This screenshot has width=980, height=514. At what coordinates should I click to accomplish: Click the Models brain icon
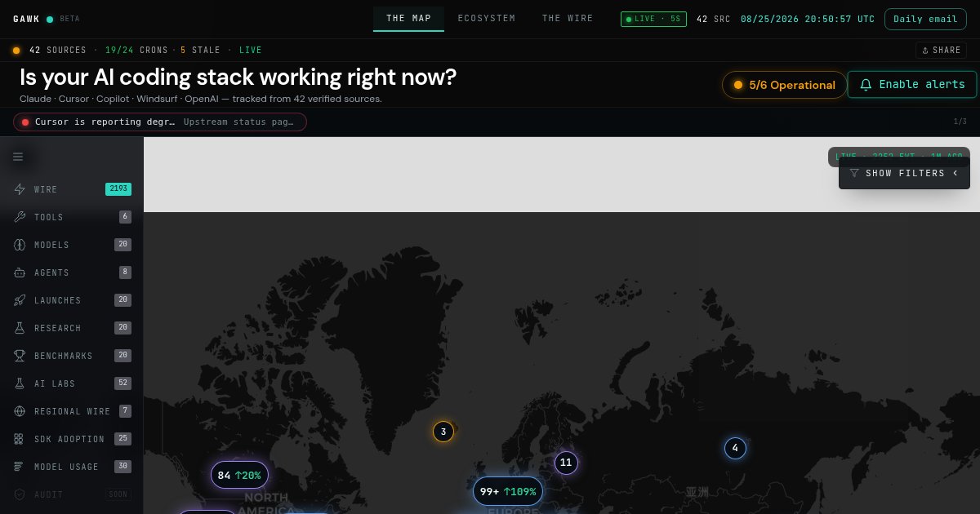click(x=20, y=245)
